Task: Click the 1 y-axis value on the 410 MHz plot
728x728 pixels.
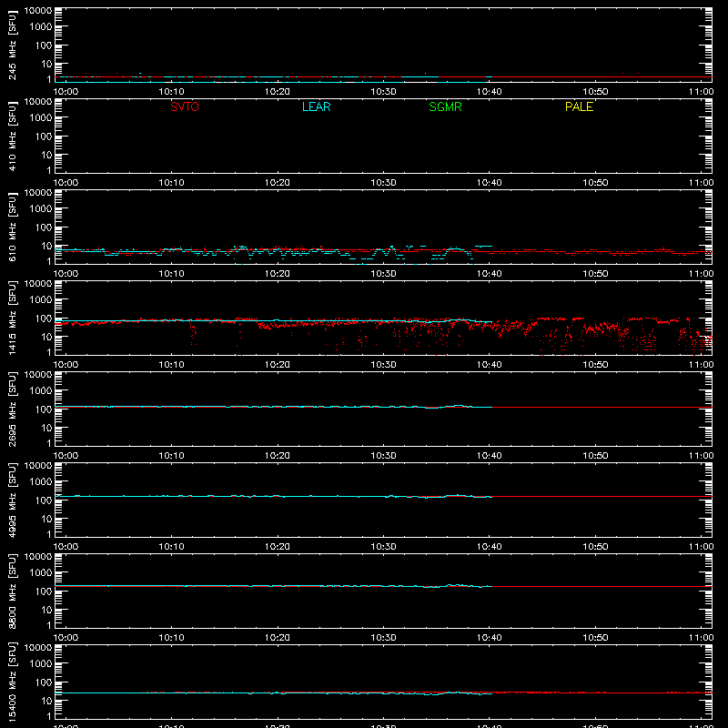Action: click(49, 170)
